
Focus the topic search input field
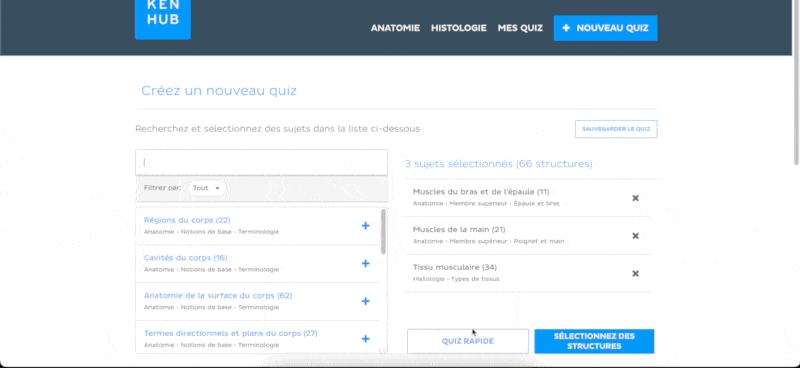point(261,162)
